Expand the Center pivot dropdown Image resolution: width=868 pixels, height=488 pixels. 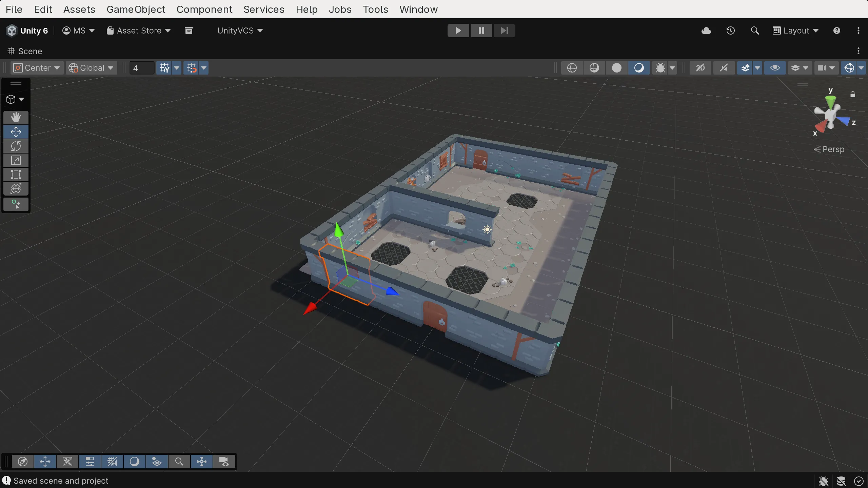pyautogui.click(x=37, y=68)
